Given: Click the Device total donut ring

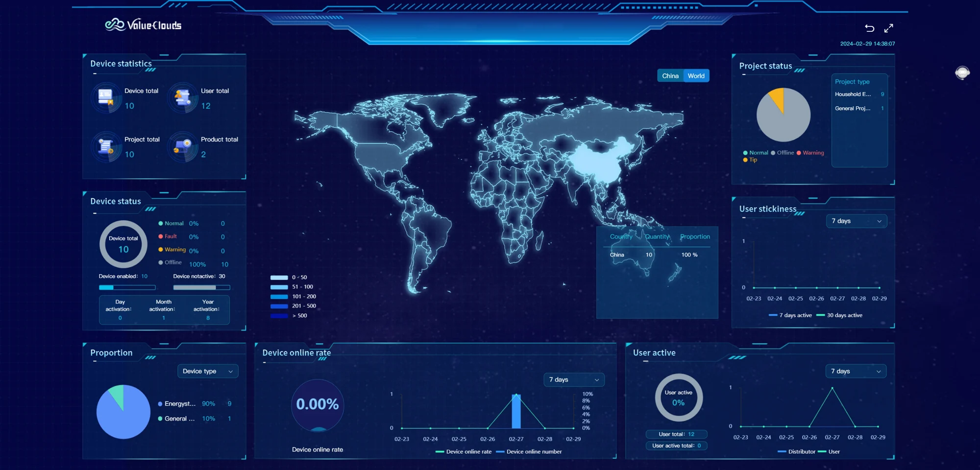Looking at the screenshot, I should [123, 244].
